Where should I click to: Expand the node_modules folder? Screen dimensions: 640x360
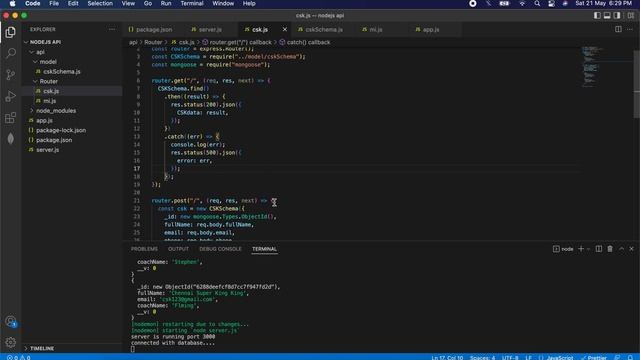[x=56, y=111]
